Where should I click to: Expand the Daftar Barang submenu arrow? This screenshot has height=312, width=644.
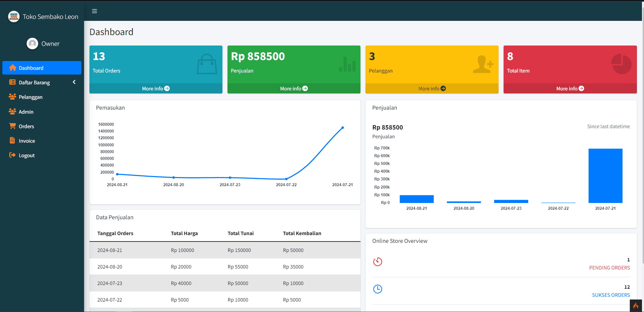point(74,82)
